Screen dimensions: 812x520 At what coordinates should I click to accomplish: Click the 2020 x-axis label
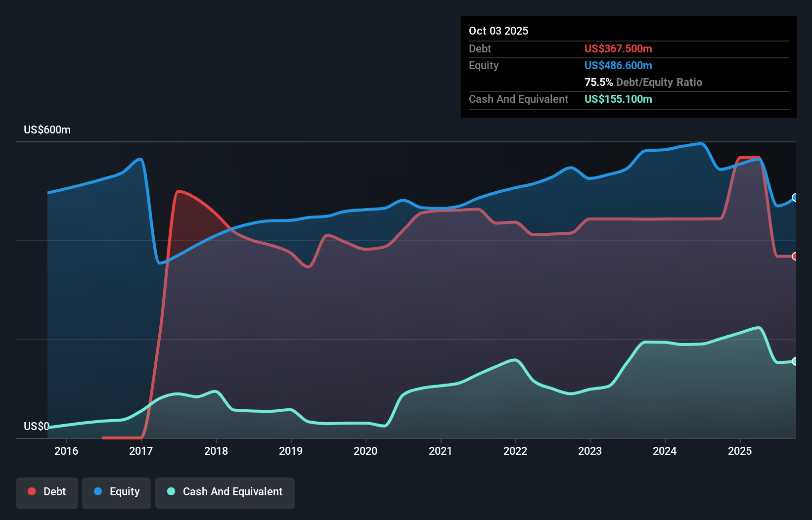point(365,451)
